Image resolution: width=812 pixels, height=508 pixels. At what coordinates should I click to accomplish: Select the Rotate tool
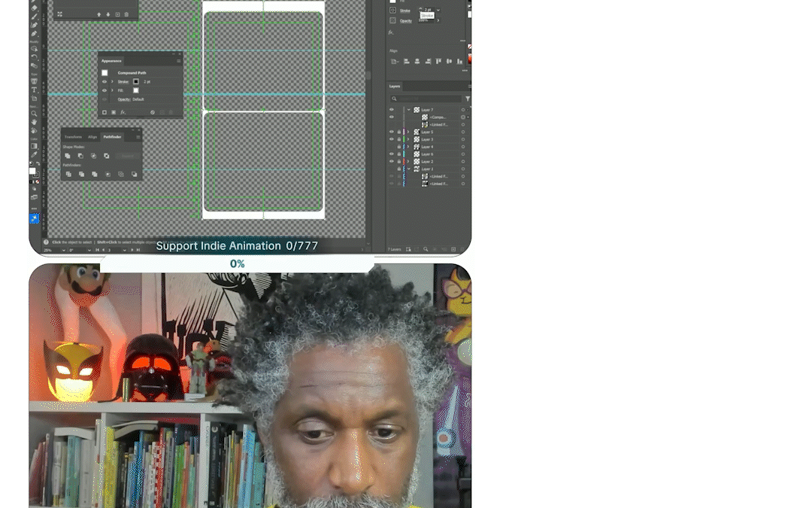click(34, 57)
